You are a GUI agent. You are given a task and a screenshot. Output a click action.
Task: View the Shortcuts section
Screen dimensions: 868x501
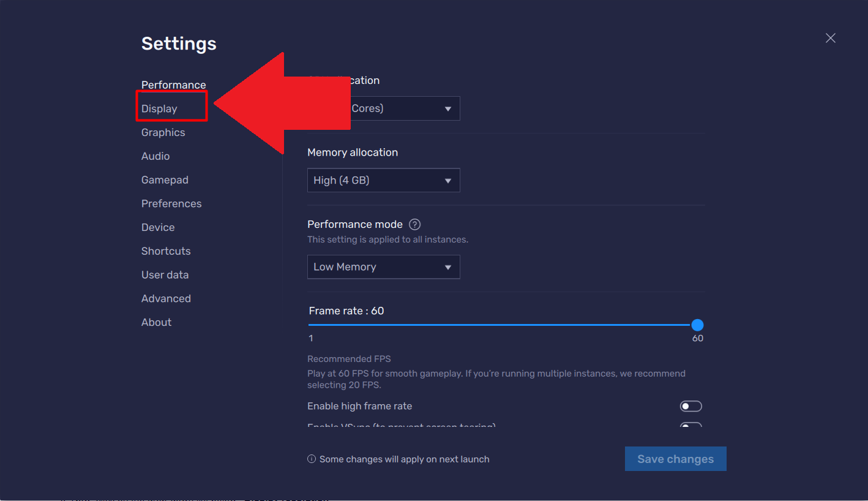coord(166,250)
